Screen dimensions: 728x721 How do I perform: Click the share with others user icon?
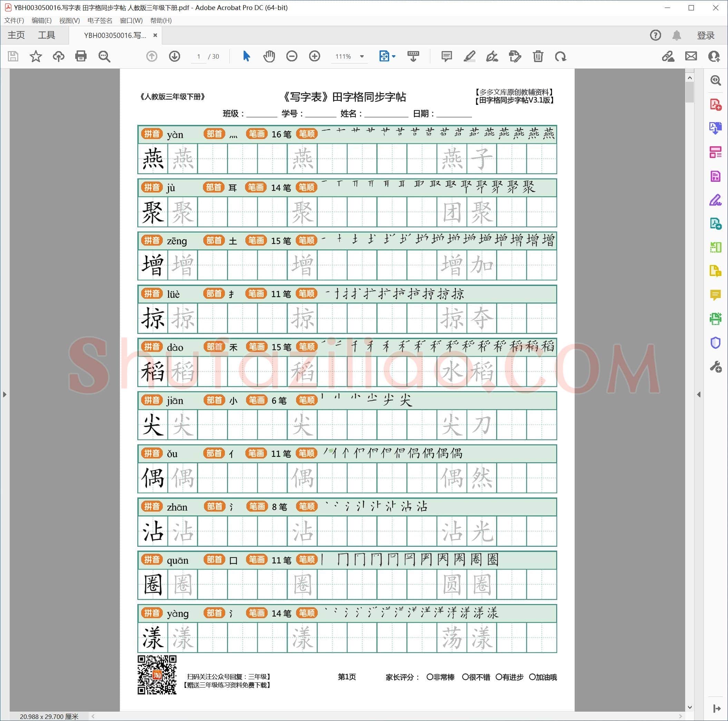(714, 57)
